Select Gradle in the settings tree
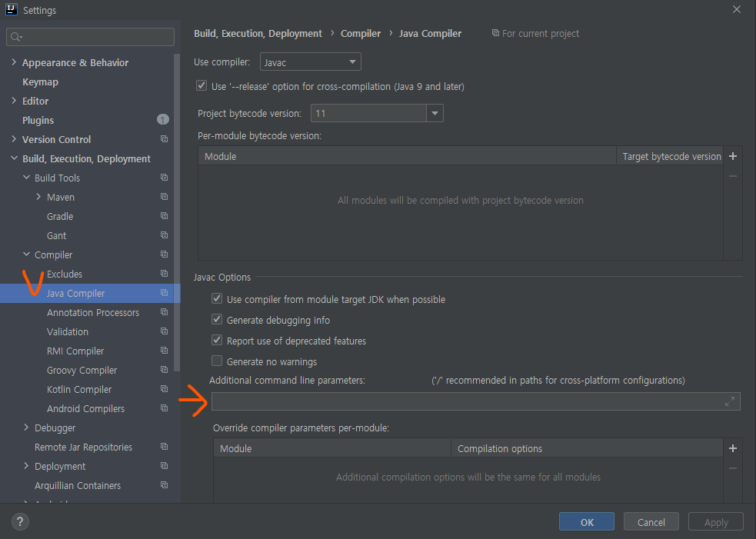756x539 pixels. 60,217
